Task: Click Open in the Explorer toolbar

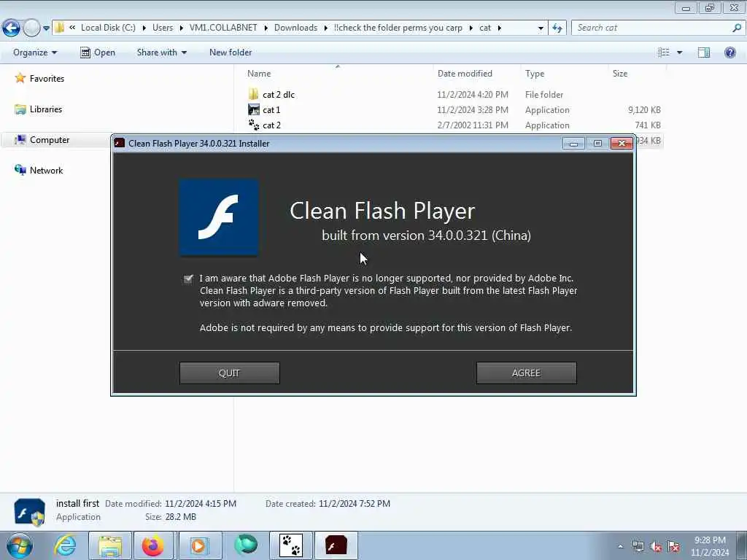Action: [x=98, y=52]
